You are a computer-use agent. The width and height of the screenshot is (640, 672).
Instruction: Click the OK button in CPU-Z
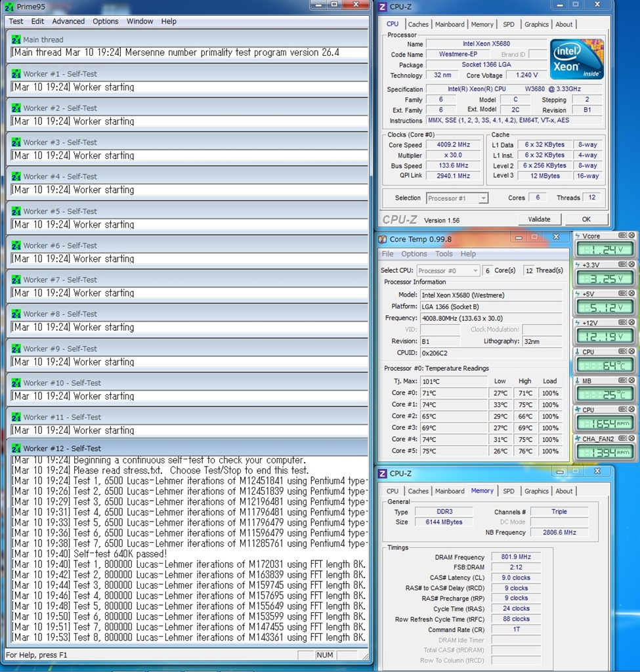pyautogui.click(x=586, y=219)
